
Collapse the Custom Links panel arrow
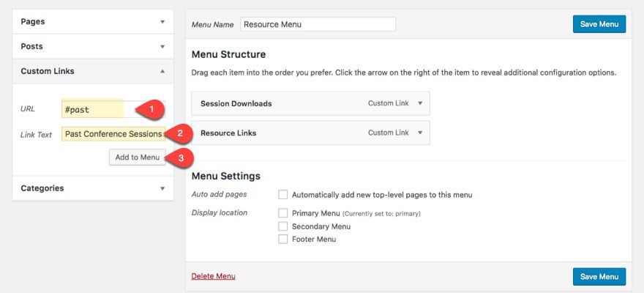162,72
